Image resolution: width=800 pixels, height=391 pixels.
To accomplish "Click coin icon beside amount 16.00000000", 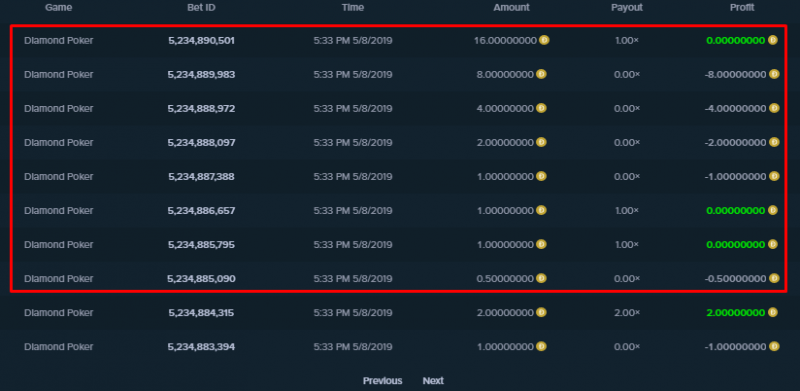I will pyautogui.click(x=544, y=40).
